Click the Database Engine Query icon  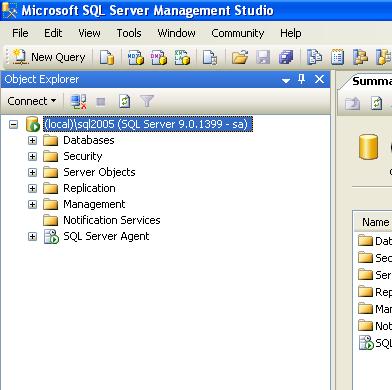pos(107,57)
